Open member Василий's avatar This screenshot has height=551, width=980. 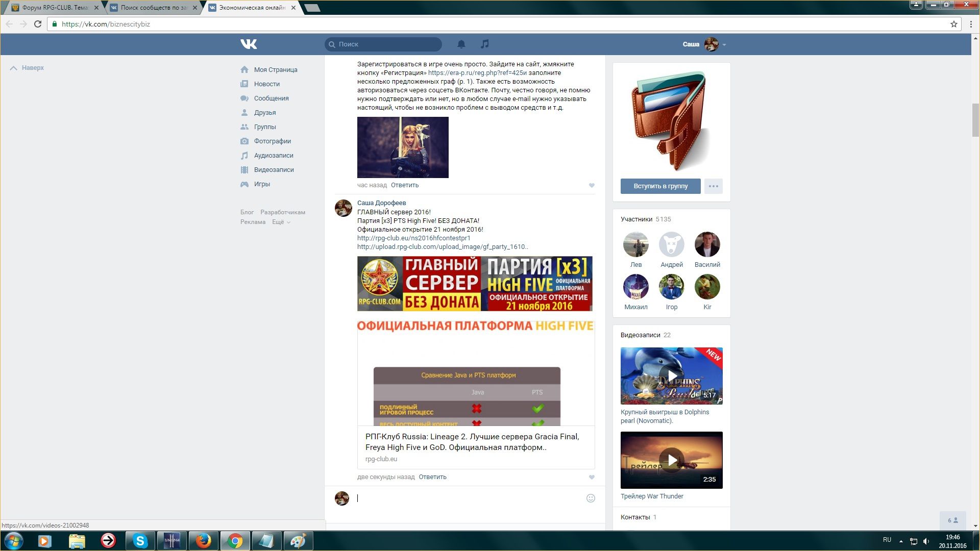pos(707,244)
